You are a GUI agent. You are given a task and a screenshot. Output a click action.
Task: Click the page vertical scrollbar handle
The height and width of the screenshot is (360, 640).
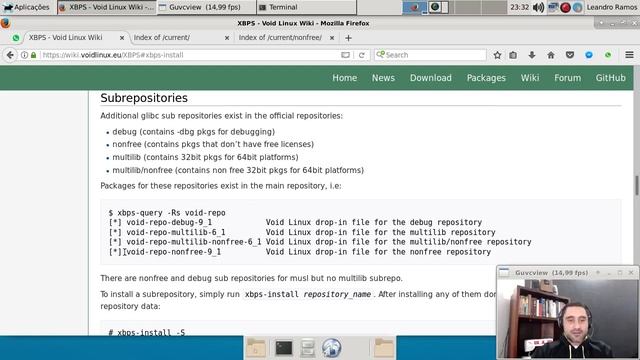tap(637, 186)
